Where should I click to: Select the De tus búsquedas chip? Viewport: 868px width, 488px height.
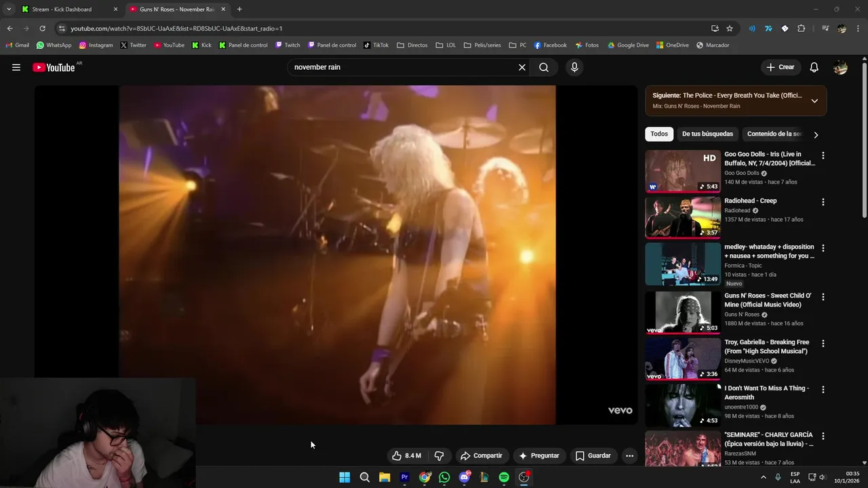pos(707,134)
